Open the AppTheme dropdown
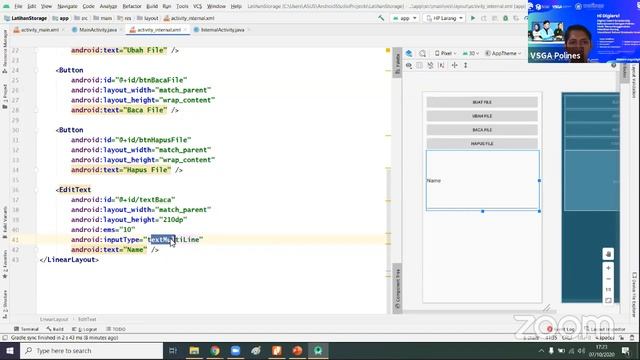 pos(504,53)
